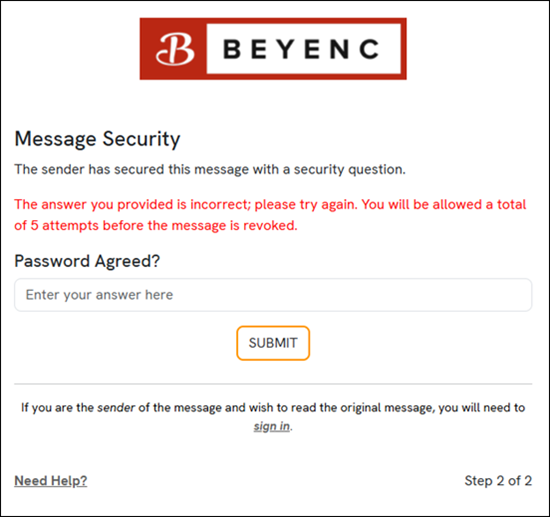The height and width of the screenshot is (517, 550).
Task: Click the 'Step 2 of 2' indicator
Action: tap(498, 481)
